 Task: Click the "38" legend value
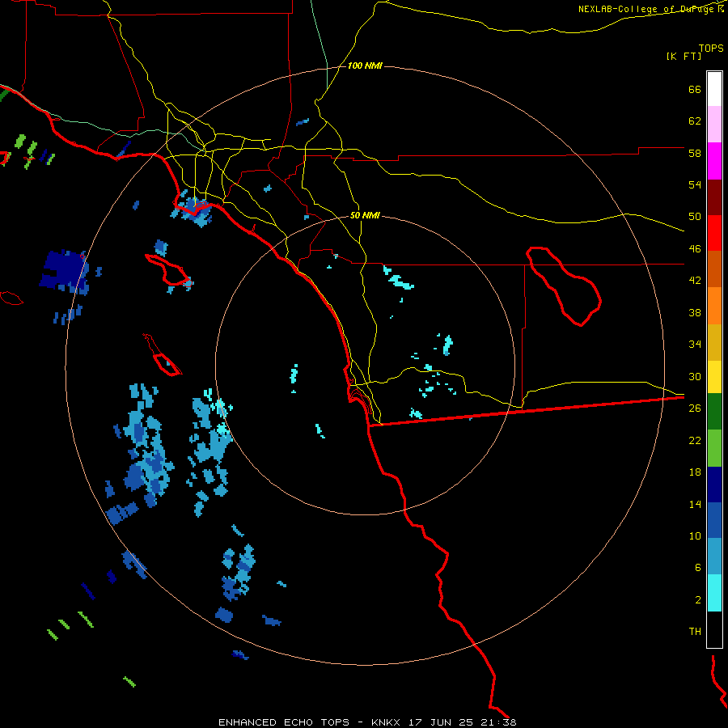point(695,312)
